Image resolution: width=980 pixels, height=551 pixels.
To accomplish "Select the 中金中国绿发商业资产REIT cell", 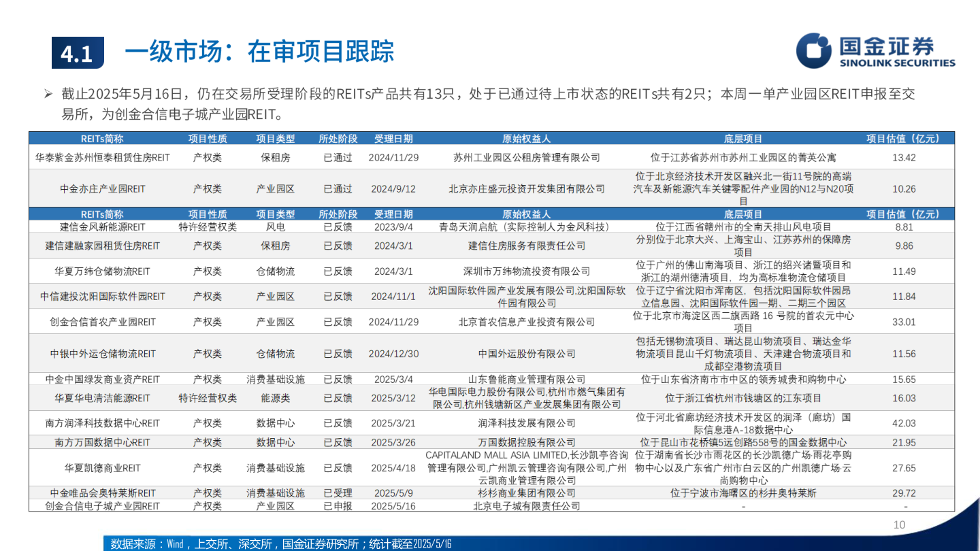I will click(x=103, y=380).
